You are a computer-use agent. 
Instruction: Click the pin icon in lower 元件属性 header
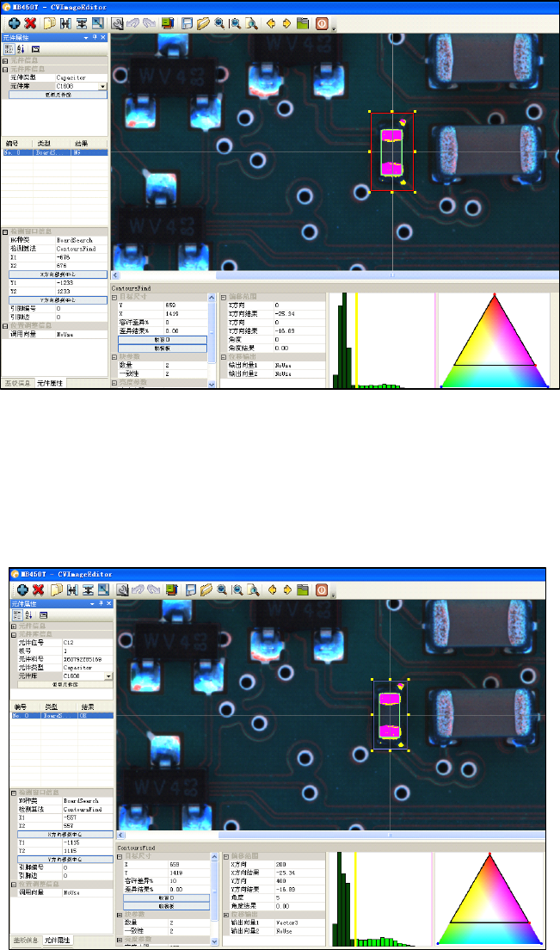(102, 604)
